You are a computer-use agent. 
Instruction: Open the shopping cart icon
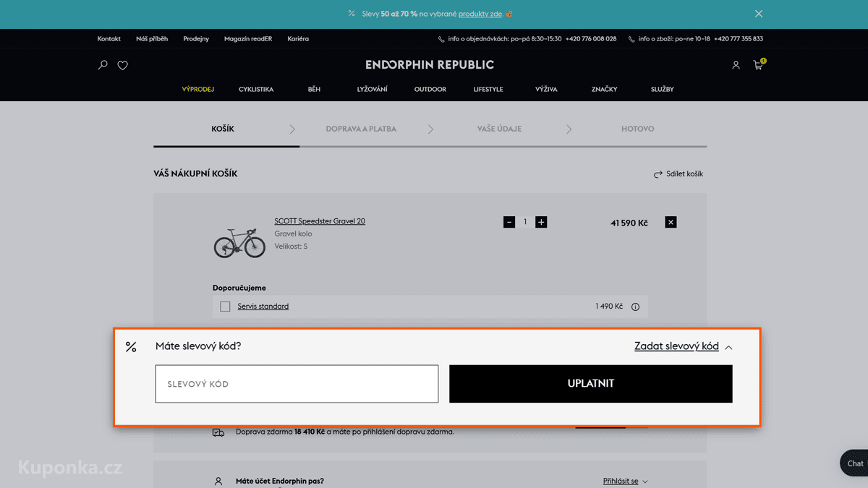[758, 65]
